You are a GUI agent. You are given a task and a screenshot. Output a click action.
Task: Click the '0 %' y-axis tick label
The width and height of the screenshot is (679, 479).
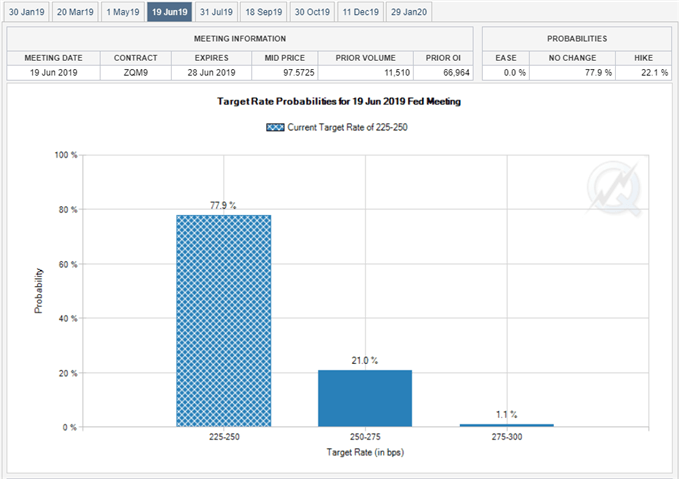(x=70, y=427)
